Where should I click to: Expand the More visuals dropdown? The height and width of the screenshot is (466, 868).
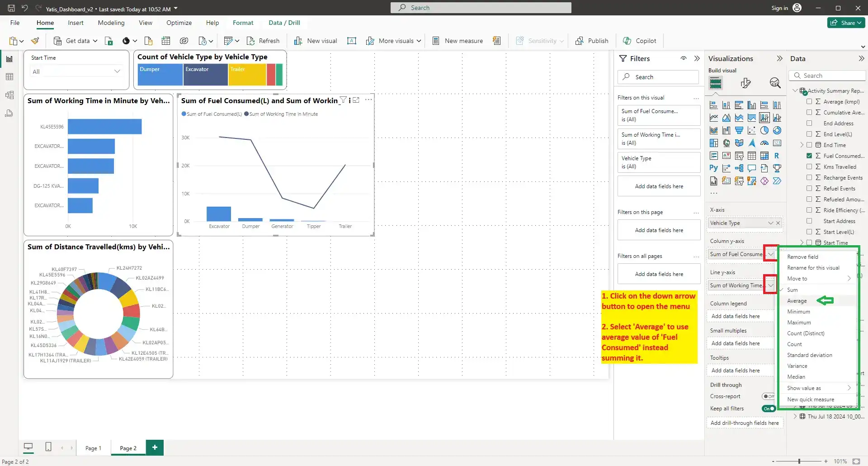coord(419,41)
